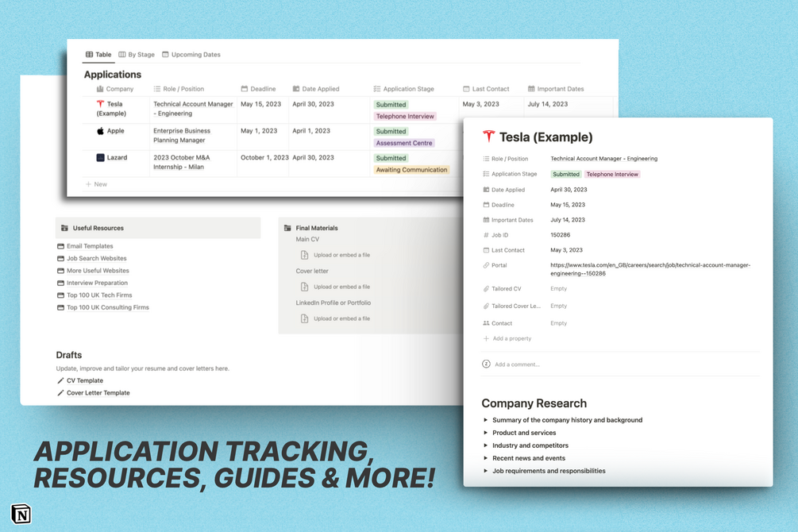Image resolution: width=798 pixels, height=532 pixels.
Task: Click Add a property button
Action: coord(507,338)
